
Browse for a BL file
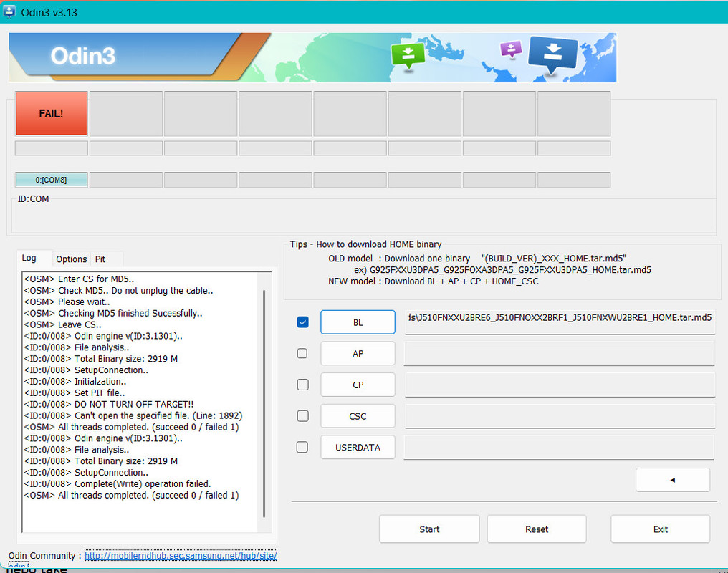coord(358,322)
